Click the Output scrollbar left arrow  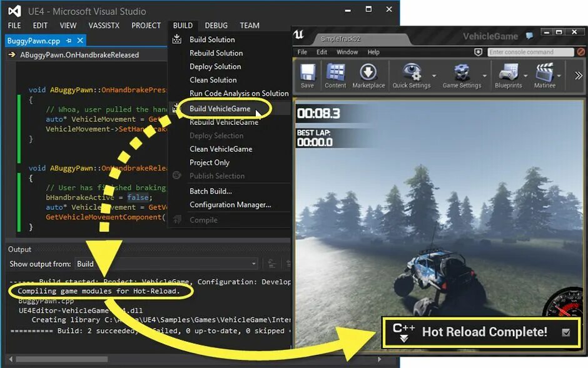point(11,359)
